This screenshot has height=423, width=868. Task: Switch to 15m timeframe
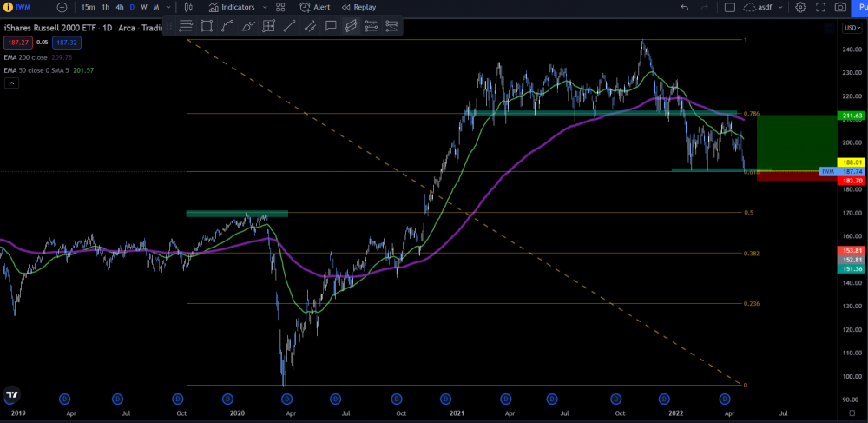(x=88, y=7)
